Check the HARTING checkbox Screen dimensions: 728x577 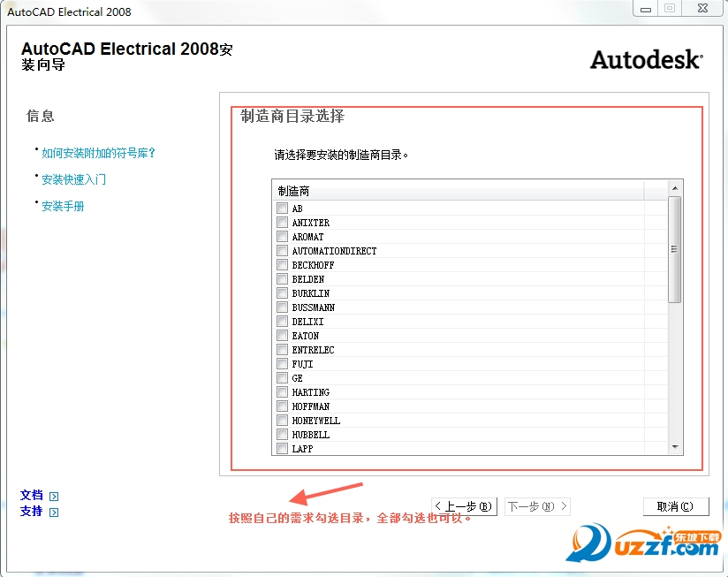(282, 391)
